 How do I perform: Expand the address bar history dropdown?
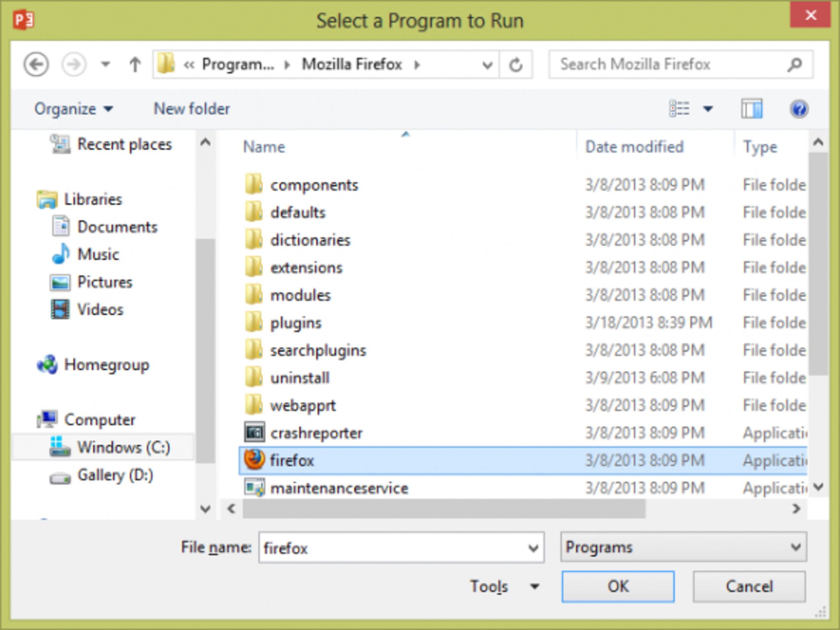(x=487, y=65)
